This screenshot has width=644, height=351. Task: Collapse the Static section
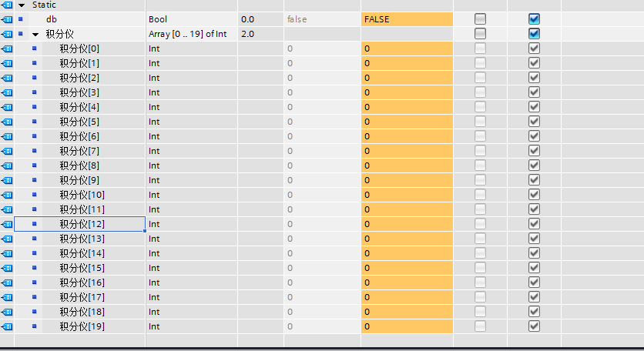[x=21, y=5]
